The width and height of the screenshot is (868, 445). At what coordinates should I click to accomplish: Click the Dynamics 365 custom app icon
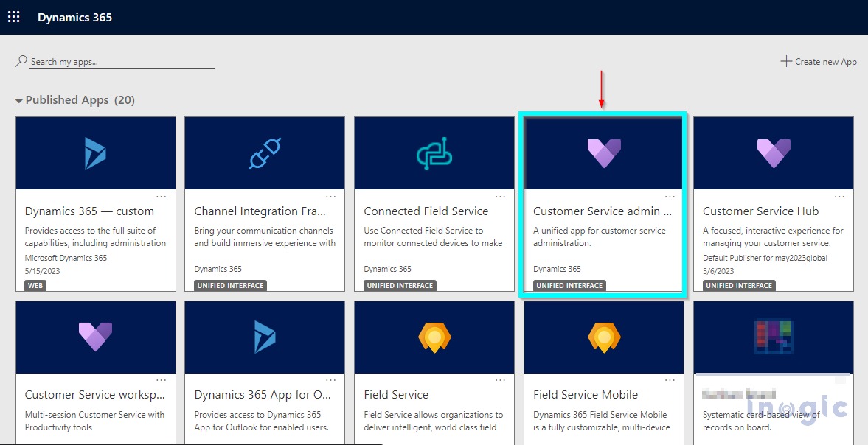pyautogui.click(x=95, y=153)
